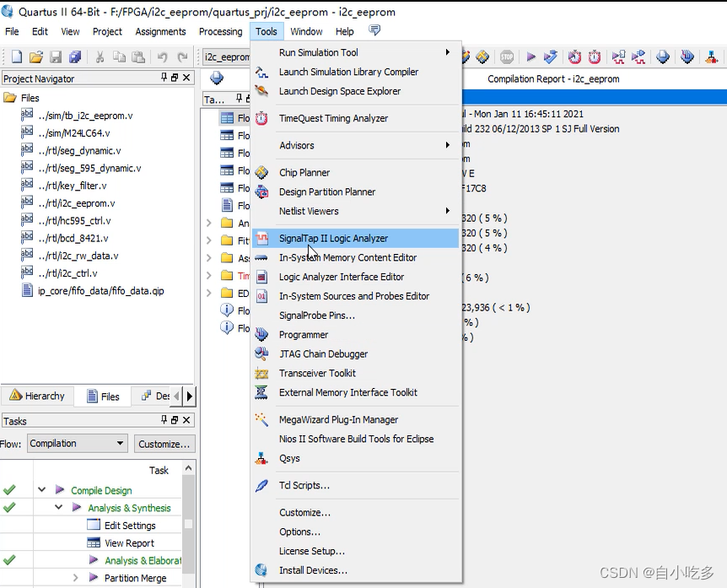Click the JTAG Chain Debugger icon
The image size is (727, 588).
point(261,353)
